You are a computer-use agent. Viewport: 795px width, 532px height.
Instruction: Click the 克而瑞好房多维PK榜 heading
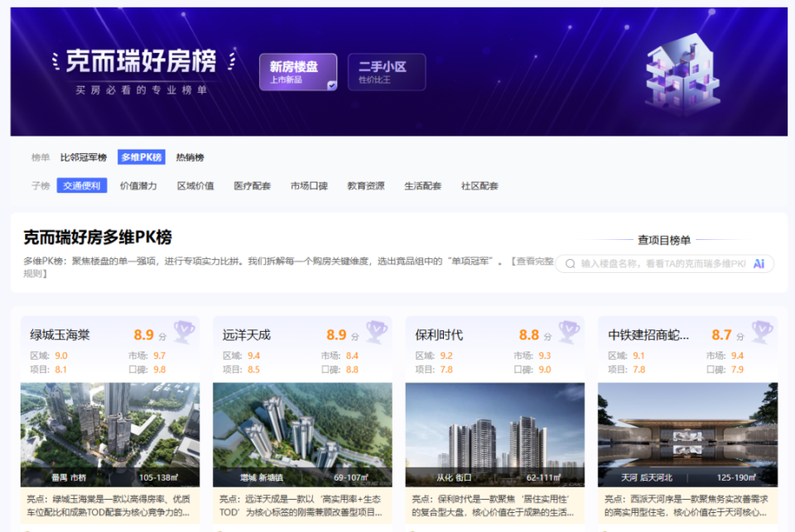point(98,237)
